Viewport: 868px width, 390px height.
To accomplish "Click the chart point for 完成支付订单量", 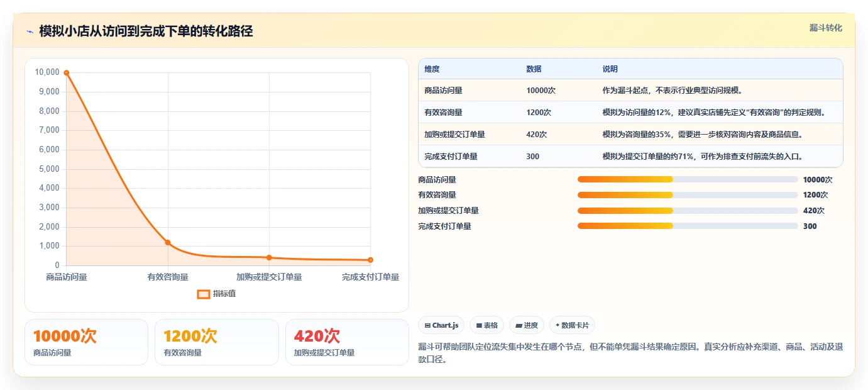I will tap(370, 260).
